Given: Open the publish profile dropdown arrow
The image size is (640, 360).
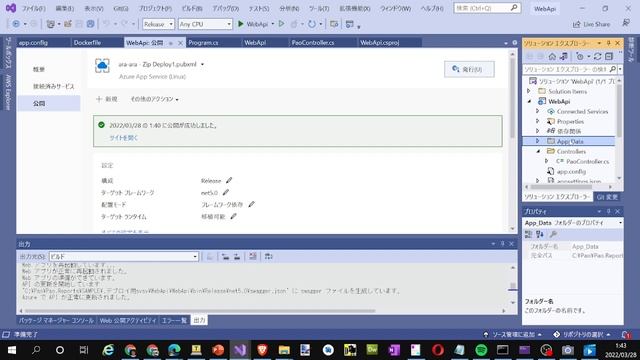Looking at the screenshot, I should (202, 64).
